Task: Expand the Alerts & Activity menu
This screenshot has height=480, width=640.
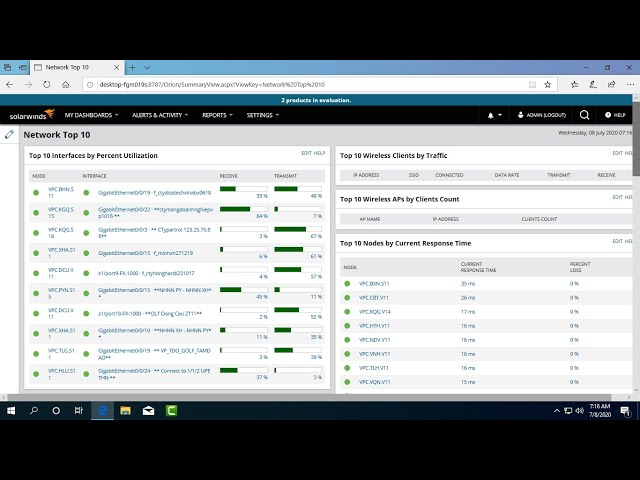Action: coord(160,115)
